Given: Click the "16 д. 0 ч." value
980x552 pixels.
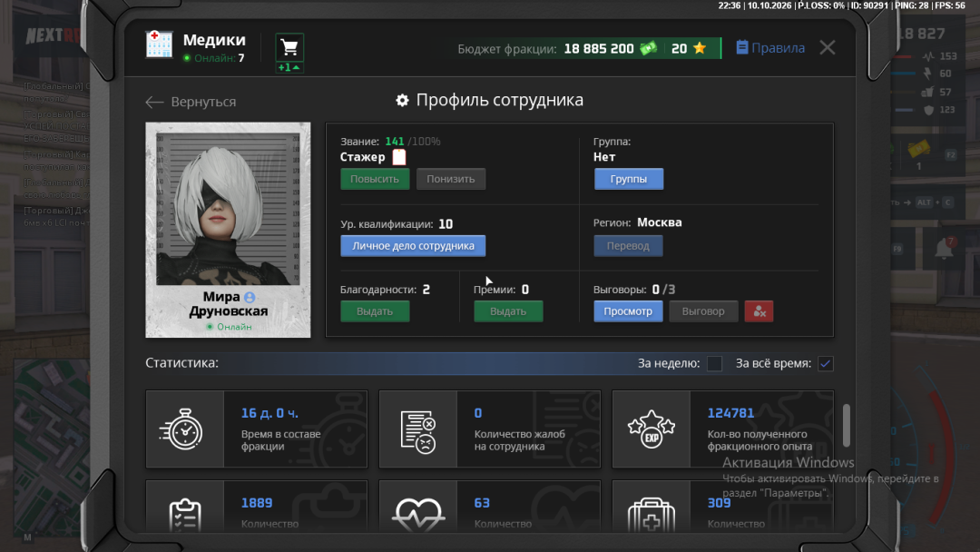Looking at the screenshot, I should coord(269,413).
